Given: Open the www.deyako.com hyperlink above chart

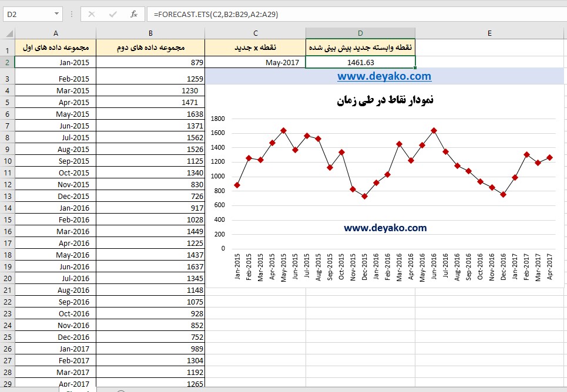Looking at the screenshot, I should point(384,76).
